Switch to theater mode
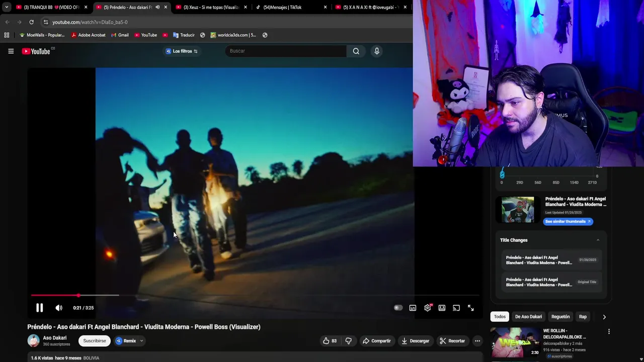 pyautogui.click(x=442, y=308)
